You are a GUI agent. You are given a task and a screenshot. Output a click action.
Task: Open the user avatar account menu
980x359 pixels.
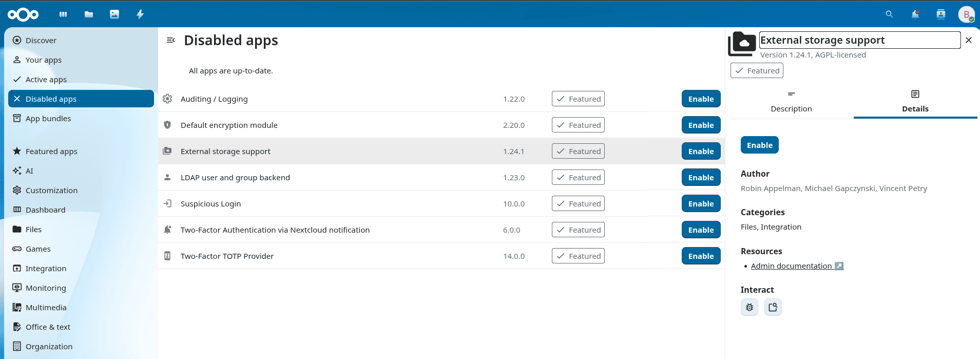click(966, 14)
